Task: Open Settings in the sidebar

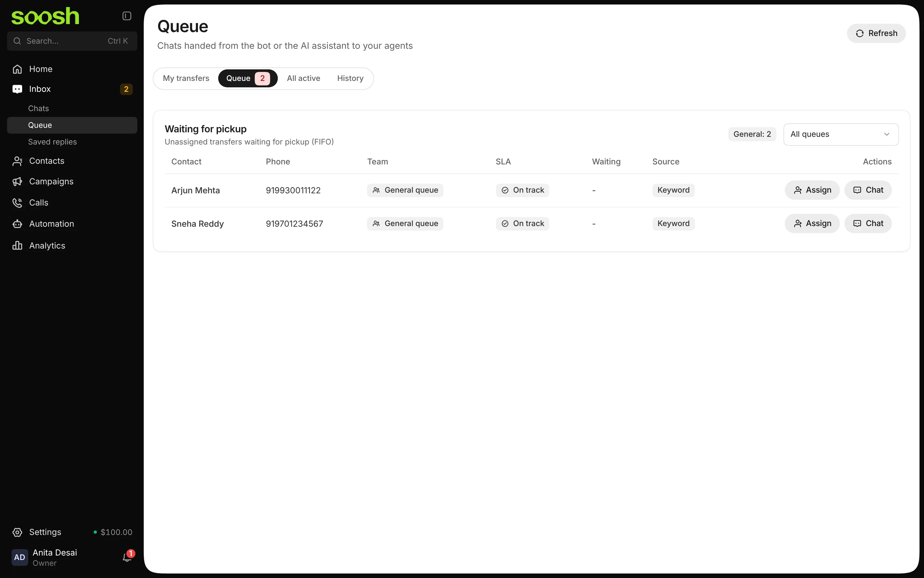Action: coord(45,532)
